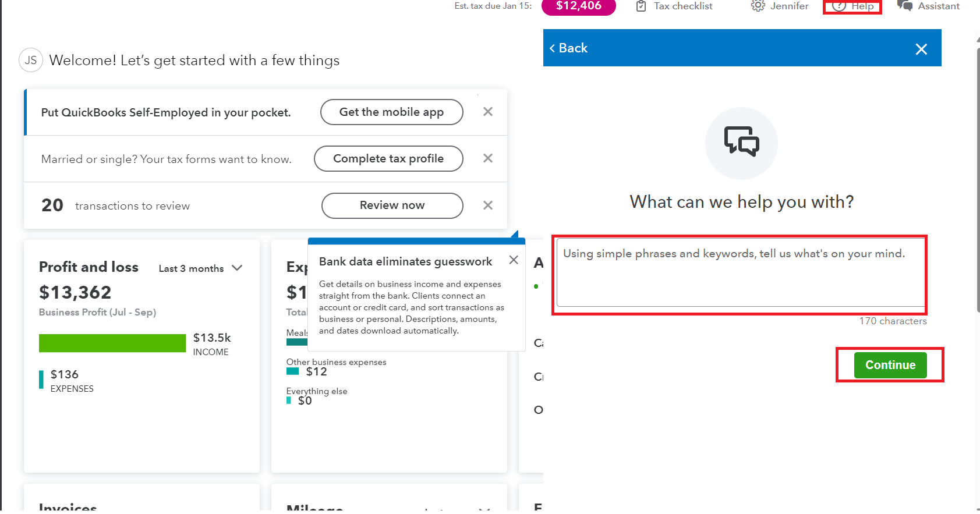Dismiss the transactions to review row
The height and width of the screenshot is (514, 980).
coord(488,205)
